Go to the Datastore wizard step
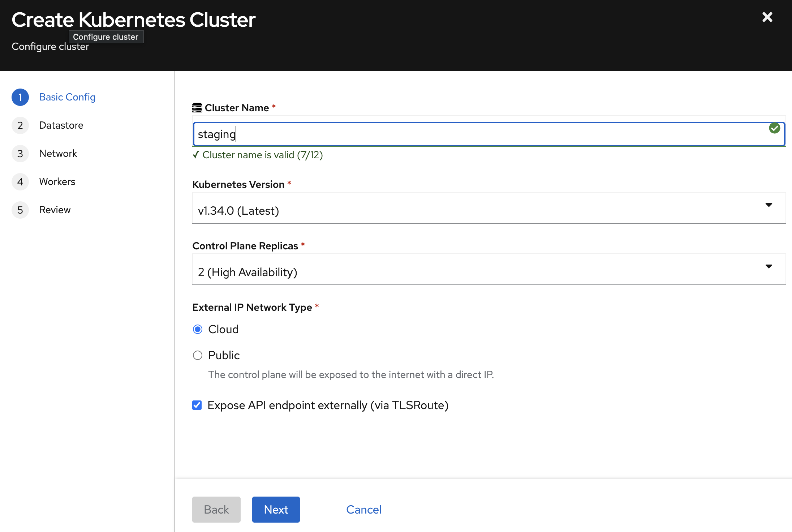 pos(61,125)
